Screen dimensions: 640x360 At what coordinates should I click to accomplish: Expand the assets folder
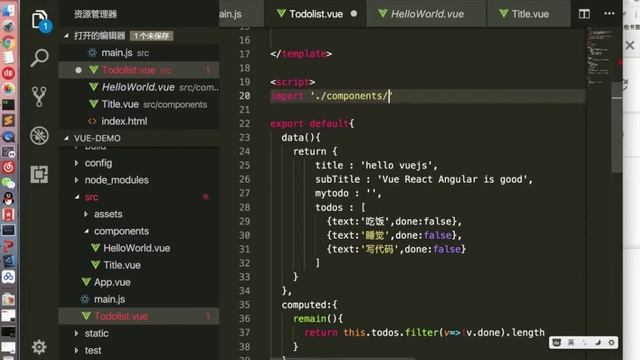(86, 214)
